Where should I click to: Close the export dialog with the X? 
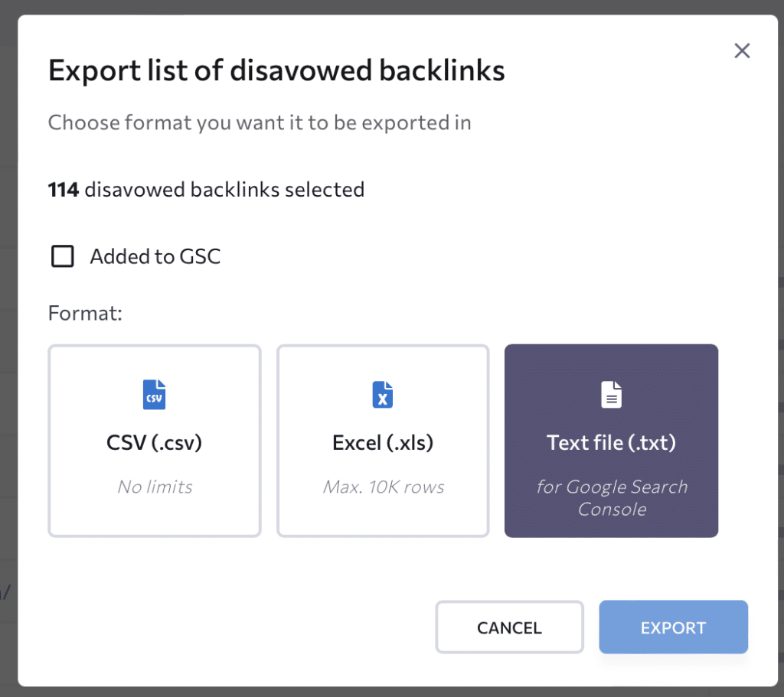742,50
